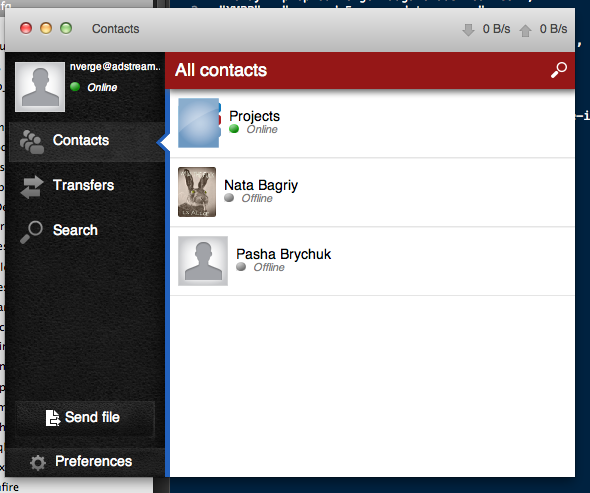Close the Contacts window
The image size is (590, 493).
26,28
